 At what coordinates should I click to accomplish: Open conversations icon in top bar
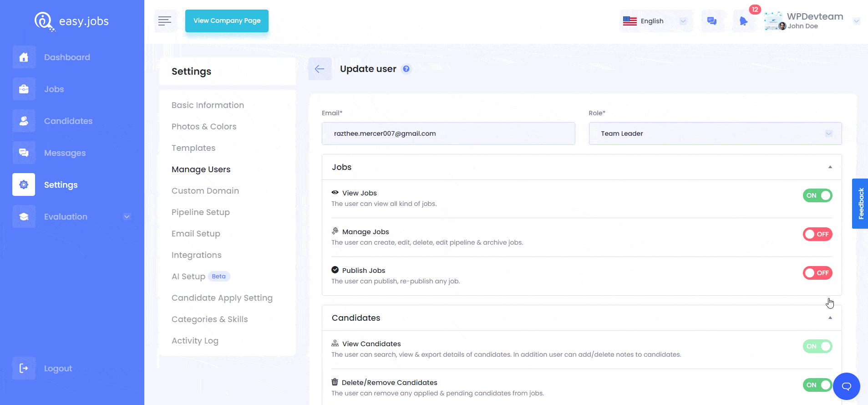(x=712, y=21)
